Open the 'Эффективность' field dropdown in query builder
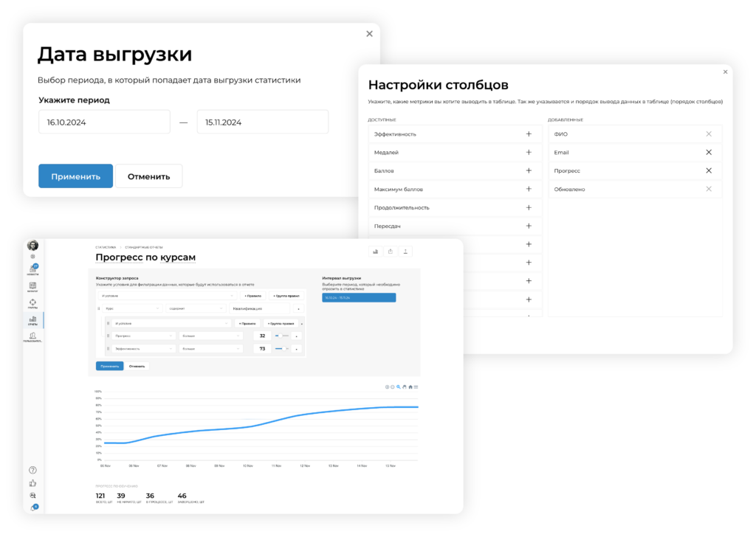The height and width of the screenshot is (537, 756). click(x=143, y=349)
